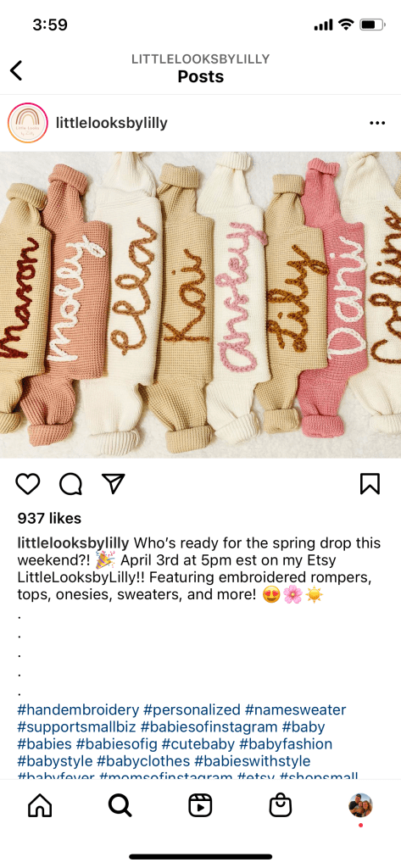This screenshot has width=401, height=868.
Task: Tap the embroidered sweaters photo
Action: [x=200, y=304]
